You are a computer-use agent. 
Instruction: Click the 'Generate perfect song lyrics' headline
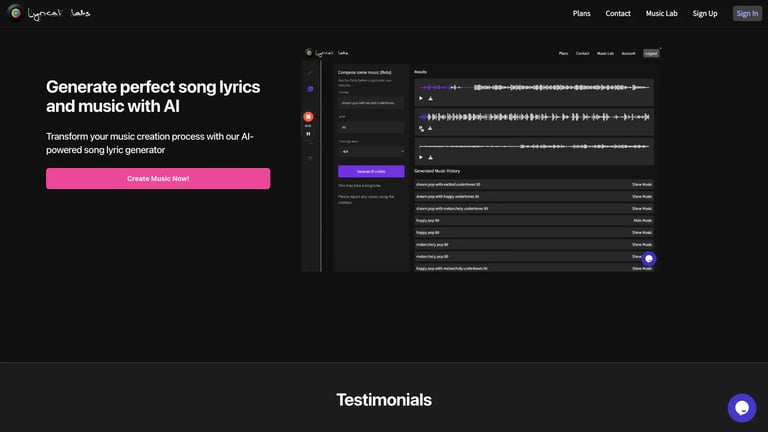coord(153,96)
